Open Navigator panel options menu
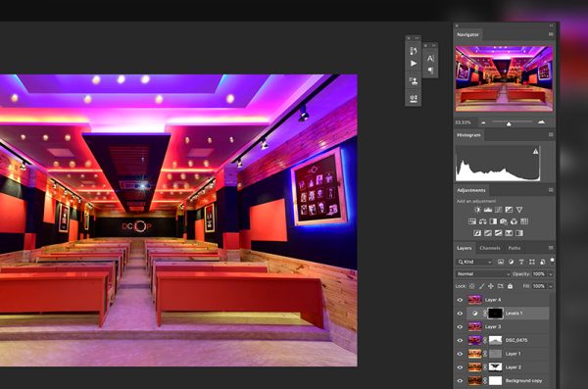This screenshot has width=588, height=389. point(551,34)
